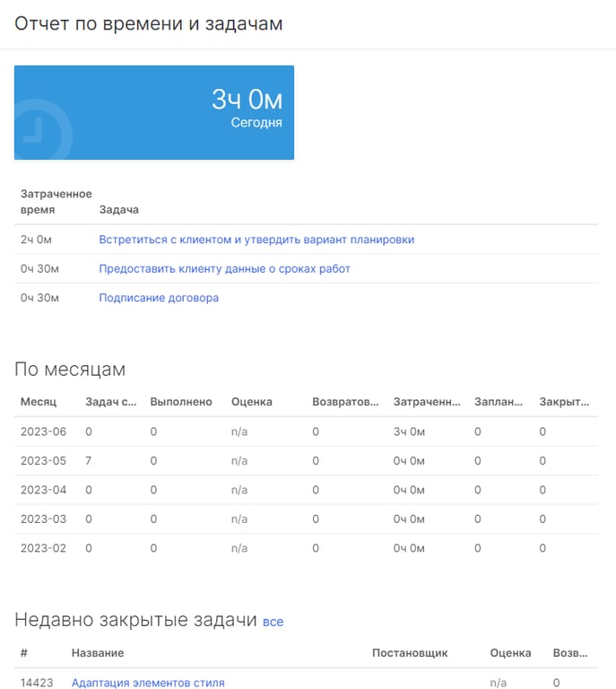The height and width of the screenshot is (689, 616).
Task: Open 'Адаптация элементов стиля' closed task
Action: [148, 683]
